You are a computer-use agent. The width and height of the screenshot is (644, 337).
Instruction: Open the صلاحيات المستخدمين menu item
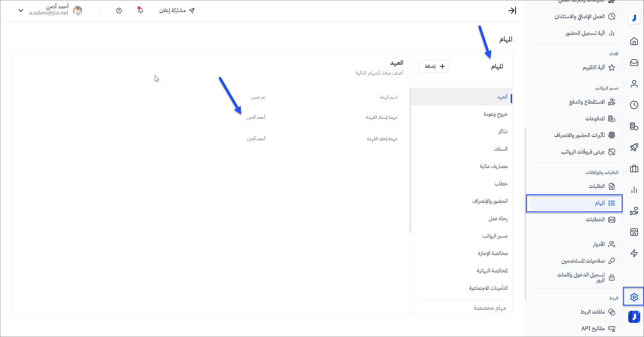pyautogui.click(x=583, y=261)
